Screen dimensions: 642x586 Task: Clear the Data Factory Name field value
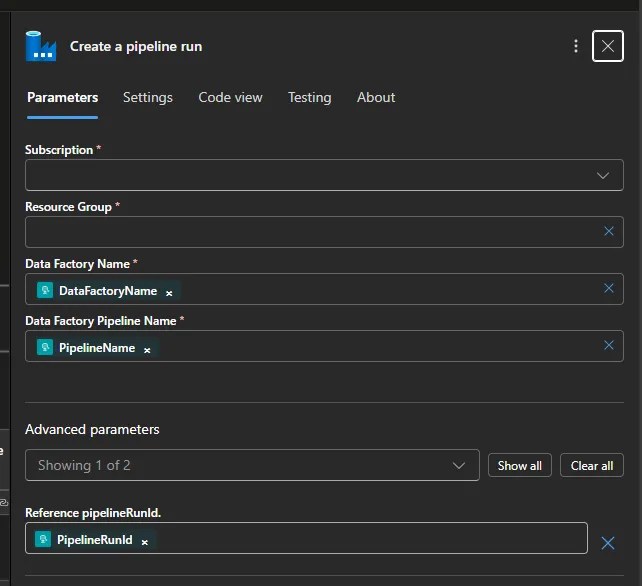point(608,289)
